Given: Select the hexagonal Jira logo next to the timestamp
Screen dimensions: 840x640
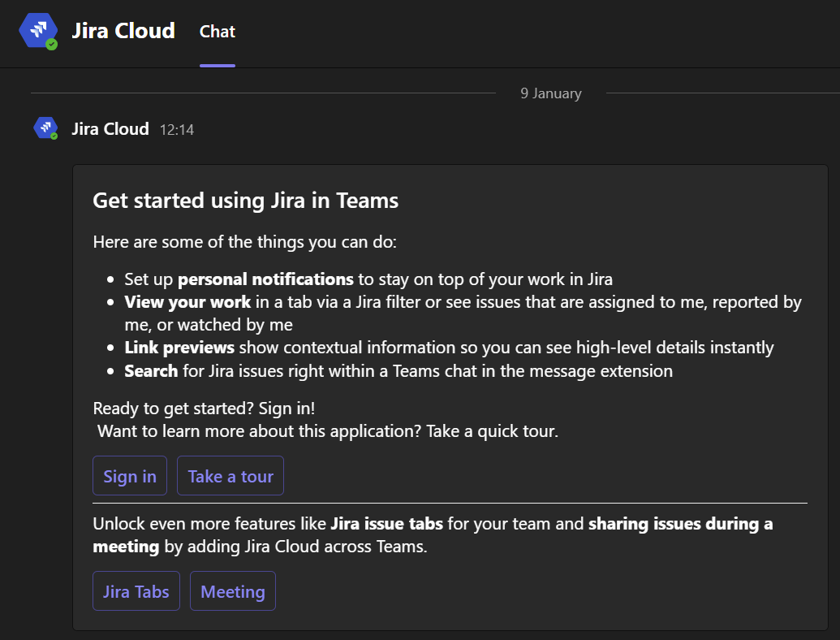Looking at the screenshot, I should 45,128.
